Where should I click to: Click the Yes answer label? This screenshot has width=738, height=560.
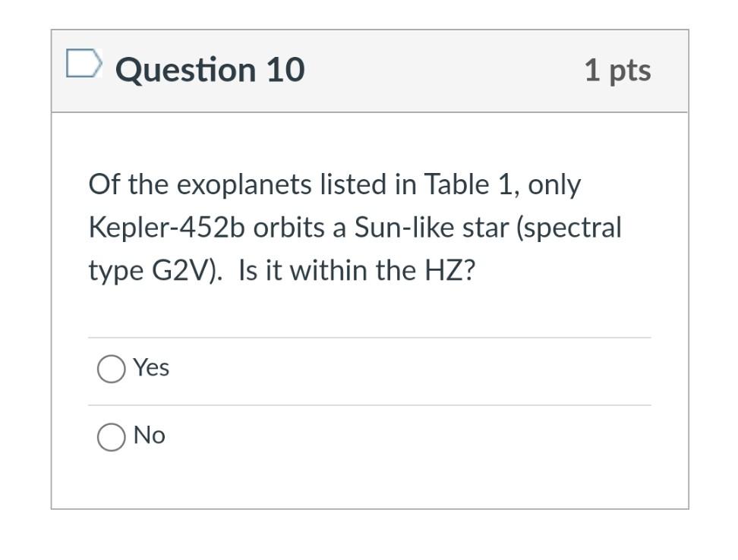151,367
